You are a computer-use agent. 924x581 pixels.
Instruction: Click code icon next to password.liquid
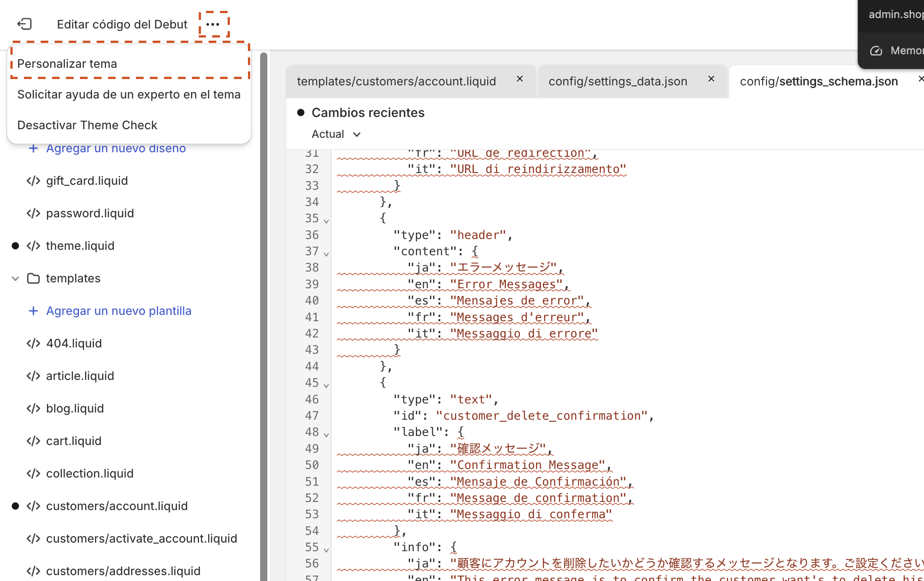coord(33,213)
